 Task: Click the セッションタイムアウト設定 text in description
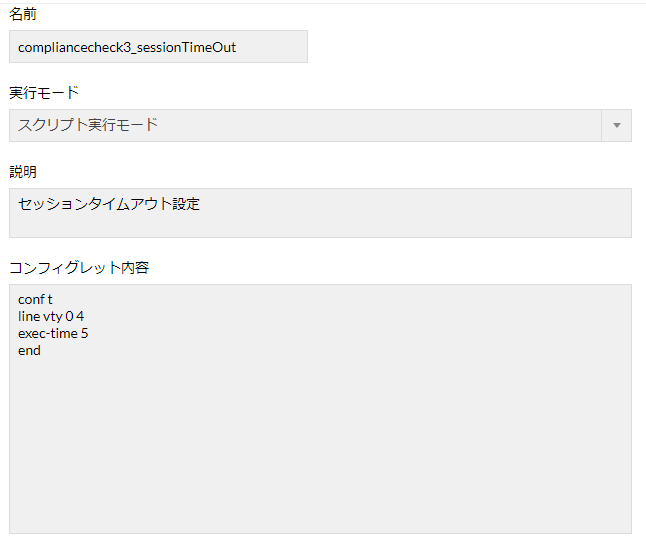tap(109, 204)
